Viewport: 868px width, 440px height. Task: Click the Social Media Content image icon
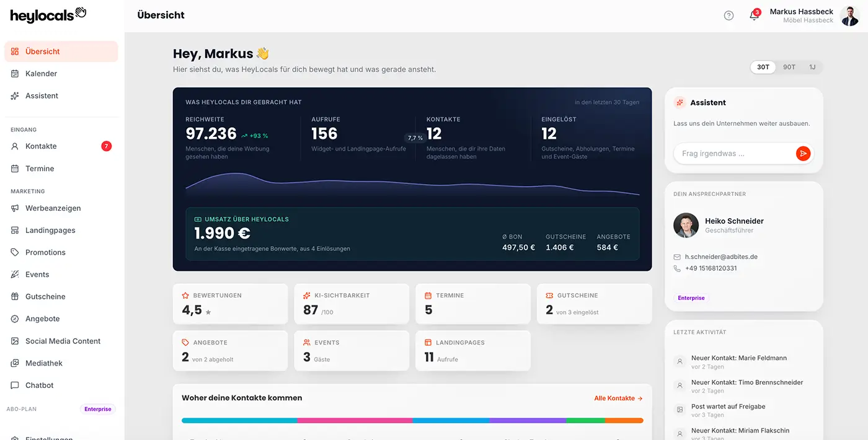click(x=15, y=341)
